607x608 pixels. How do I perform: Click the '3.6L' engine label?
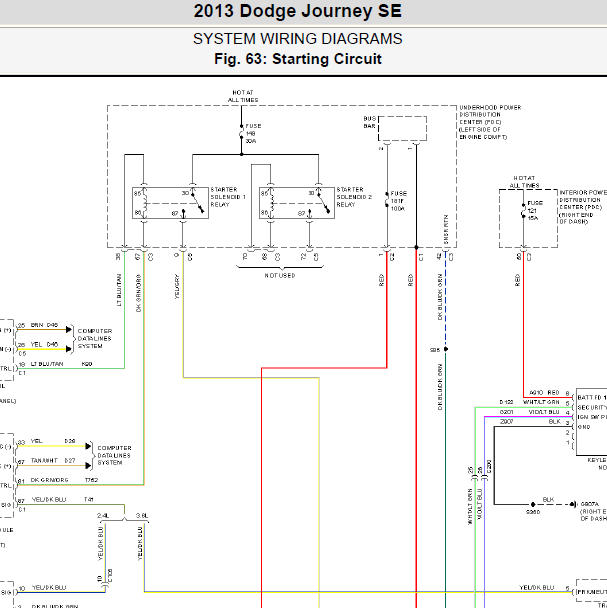click(142, 516)
